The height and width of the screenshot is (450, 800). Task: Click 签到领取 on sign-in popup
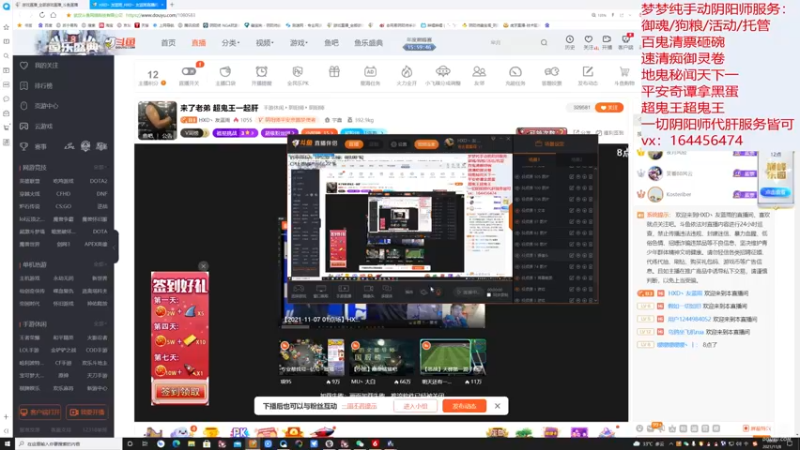[180, 392]
